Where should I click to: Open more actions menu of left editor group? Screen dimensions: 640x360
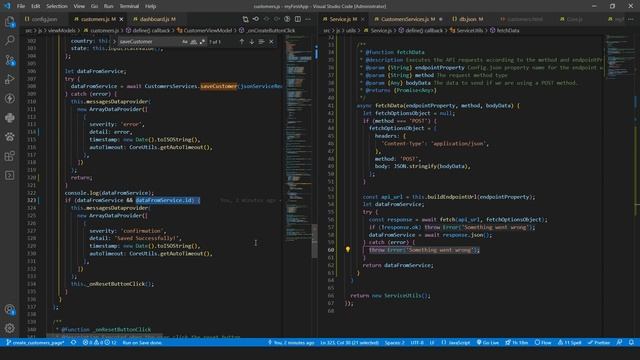[308, 19]
